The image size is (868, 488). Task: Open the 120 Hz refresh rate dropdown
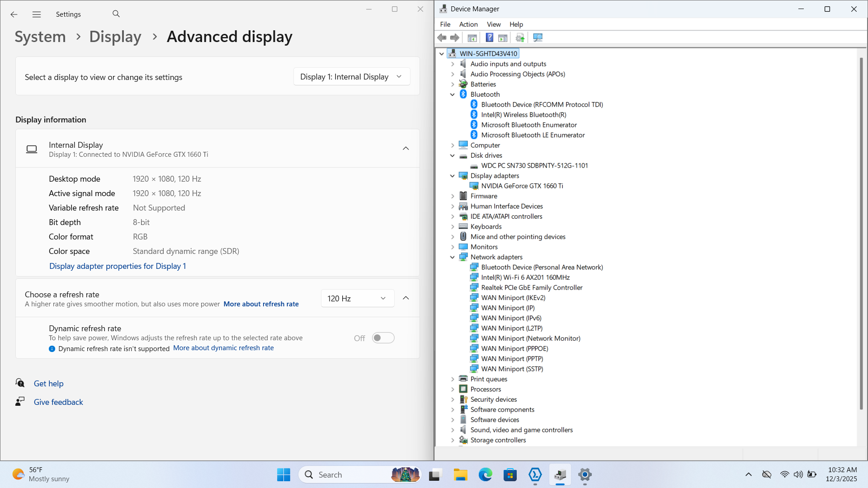point(357,299)
